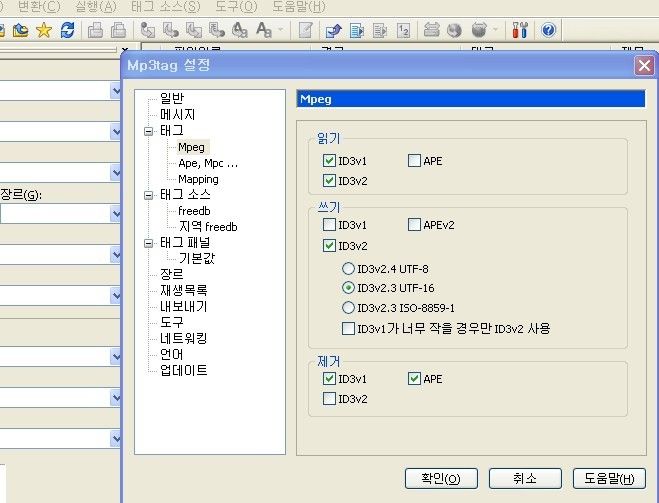Select Mapping in settings tree

198,179
